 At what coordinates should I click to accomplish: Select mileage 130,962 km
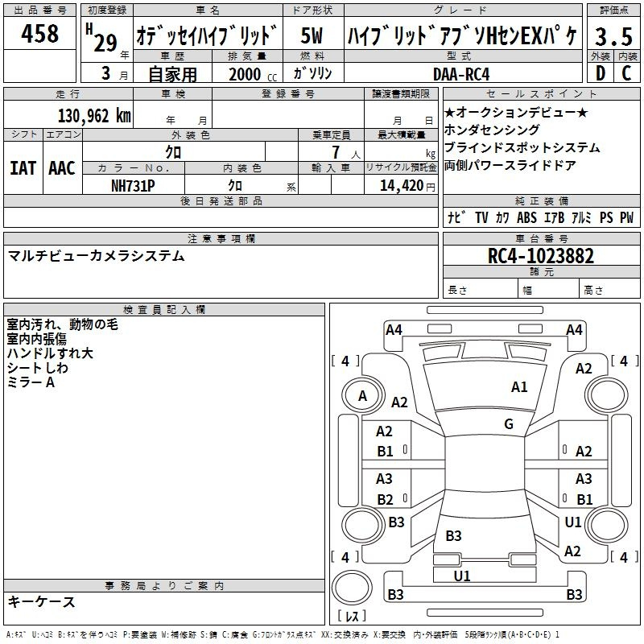click(94, 116)
